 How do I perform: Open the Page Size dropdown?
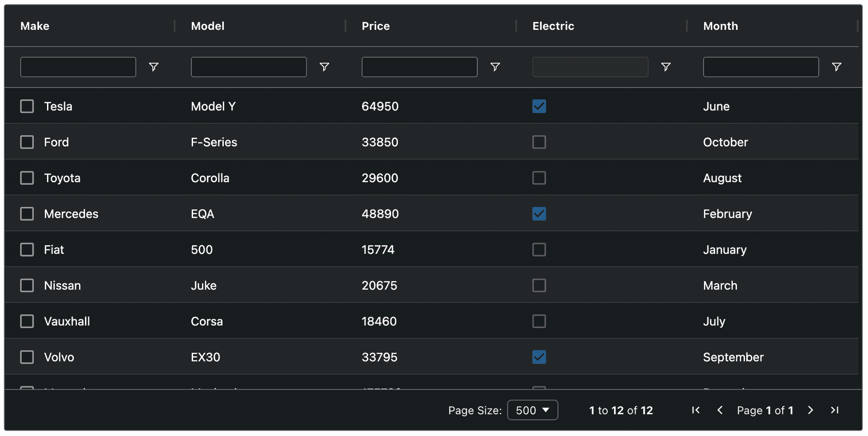pos(533,410)
